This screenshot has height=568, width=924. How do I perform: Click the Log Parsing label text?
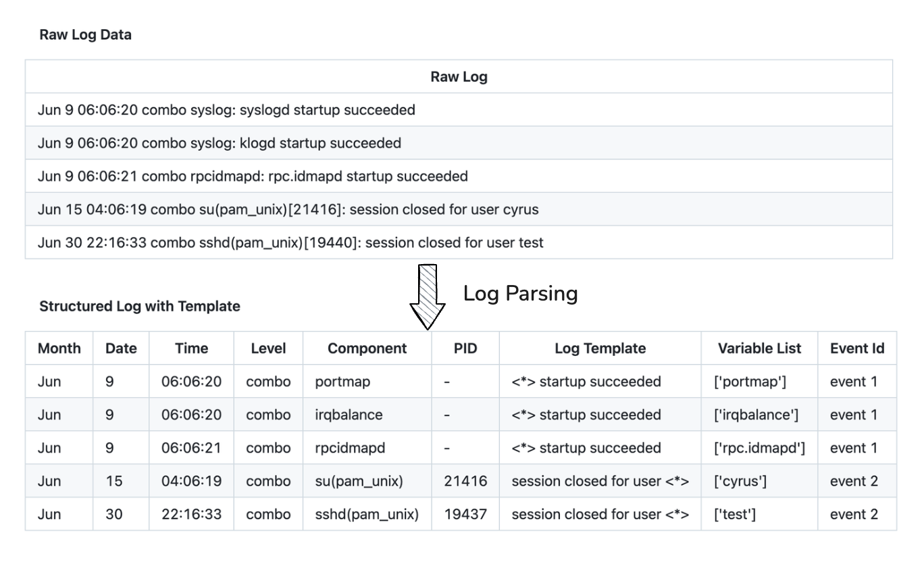(520, 294)
